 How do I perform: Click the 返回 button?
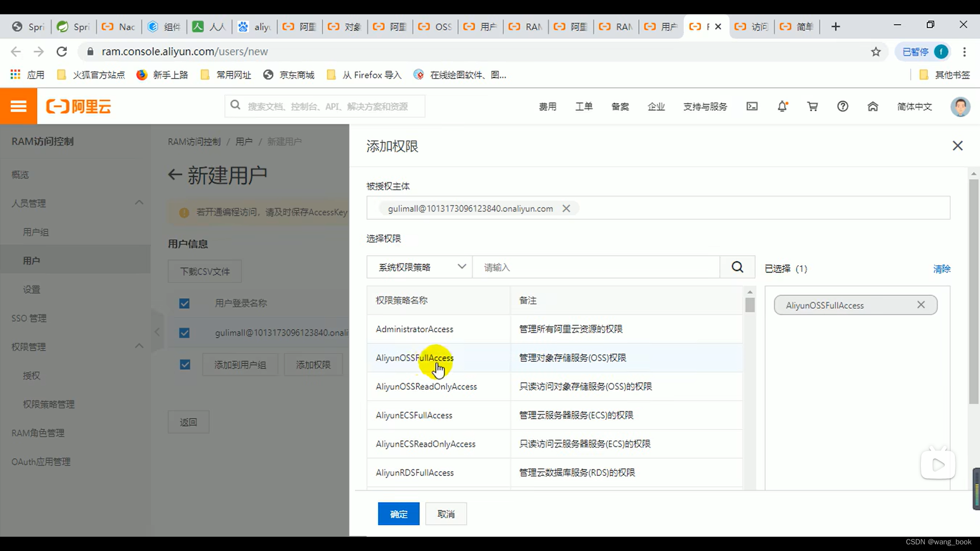click(x=188, y=422)
